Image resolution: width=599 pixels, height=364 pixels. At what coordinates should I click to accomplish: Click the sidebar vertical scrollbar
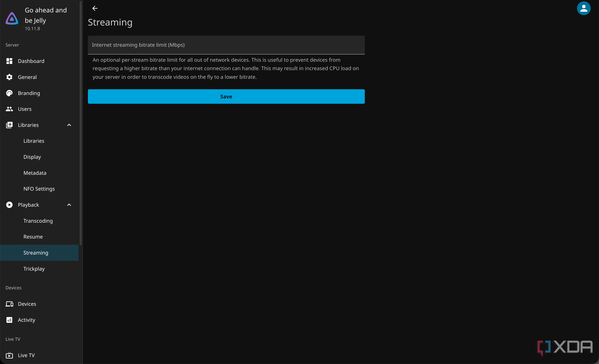click(x=81, y=123)
